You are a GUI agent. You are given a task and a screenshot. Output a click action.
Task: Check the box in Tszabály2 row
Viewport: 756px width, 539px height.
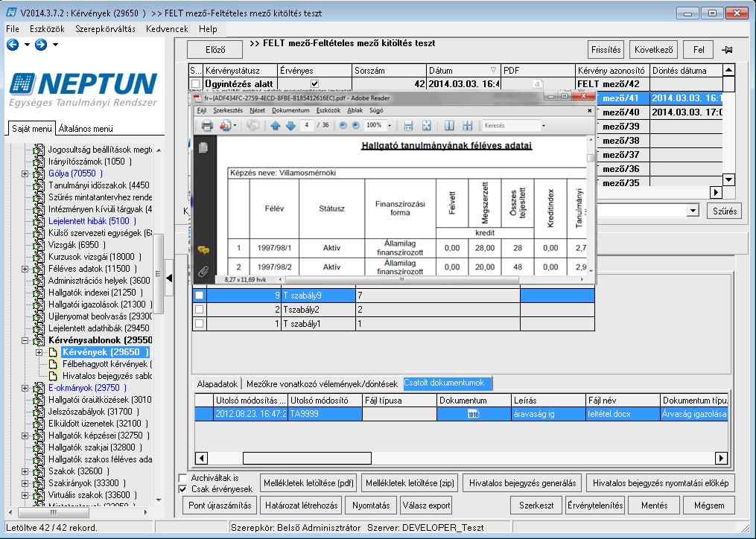(x=199, y=310)
